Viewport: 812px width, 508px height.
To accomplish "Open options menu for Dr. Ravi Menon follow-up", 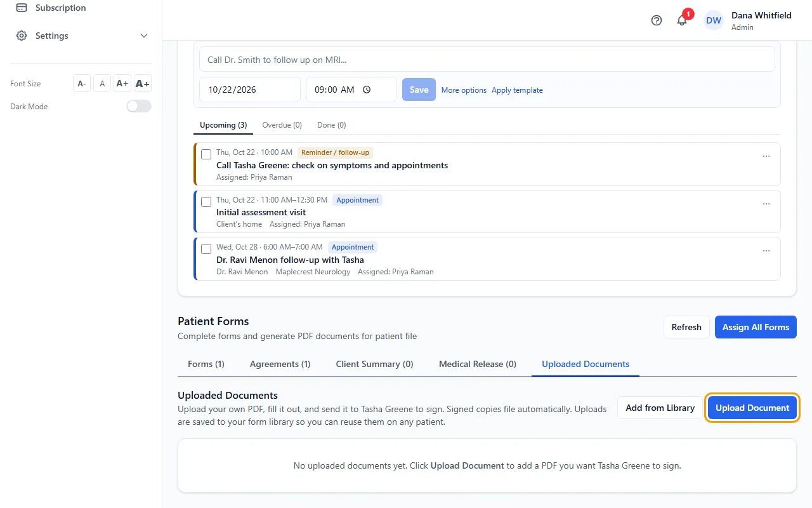I will [766, 251].
